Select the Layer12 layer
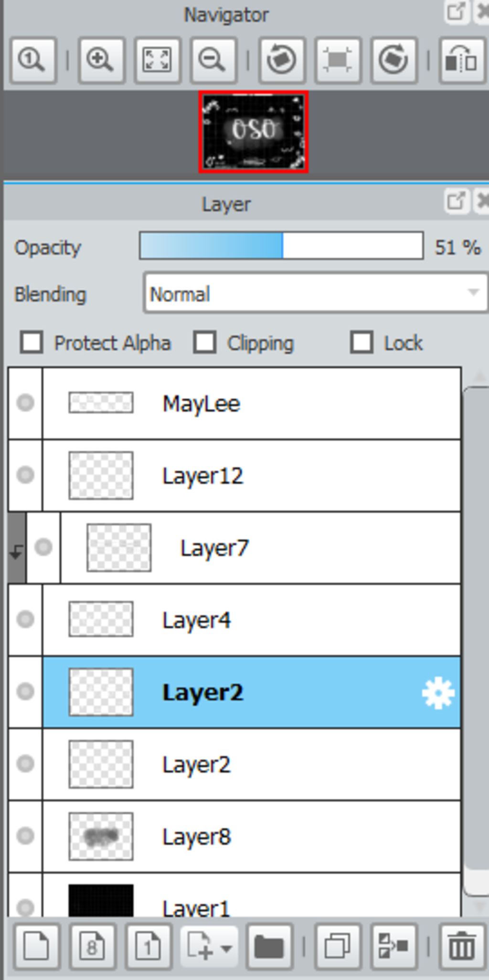 click(x=252, y=476)
